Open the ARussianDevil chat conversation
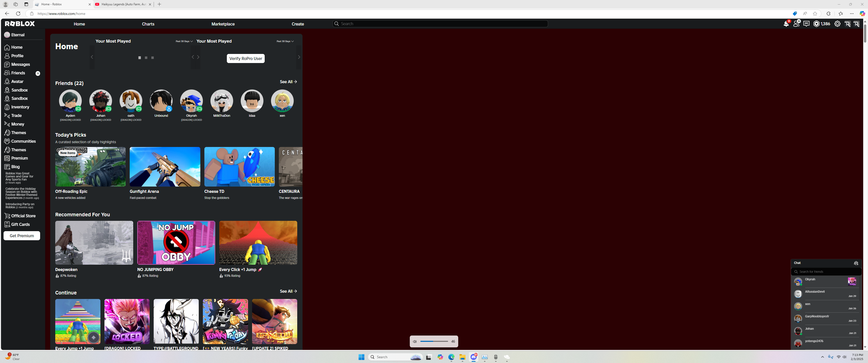 coord(826,294)
